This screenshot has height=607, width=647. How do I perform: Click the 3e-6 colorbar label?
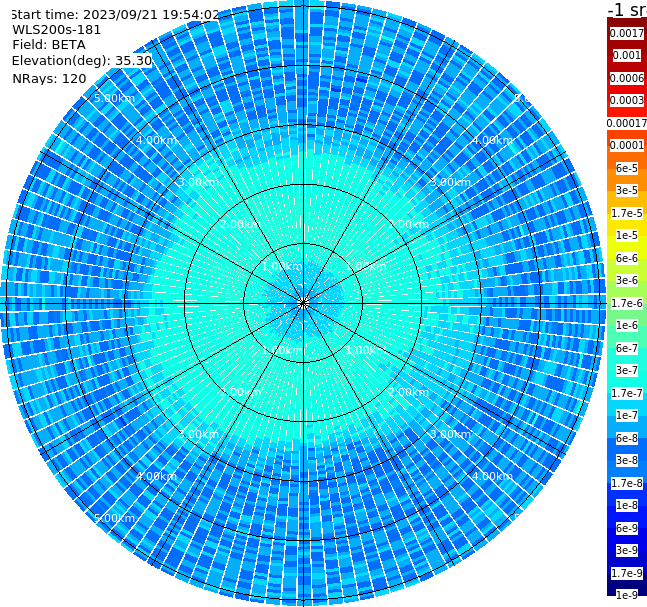point(627,280)
